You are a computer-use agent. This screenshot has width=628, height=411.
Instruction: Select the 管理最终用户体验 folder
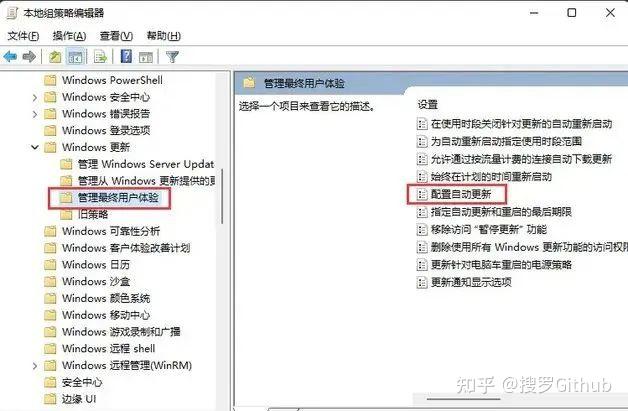pos(118,197)
